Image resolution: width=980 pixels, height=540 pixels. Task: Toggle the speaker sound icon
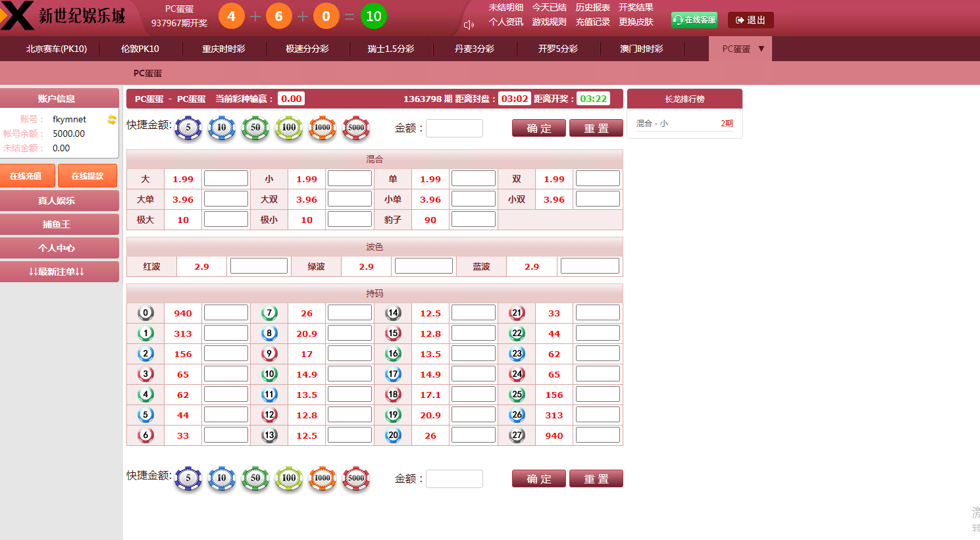469,24
